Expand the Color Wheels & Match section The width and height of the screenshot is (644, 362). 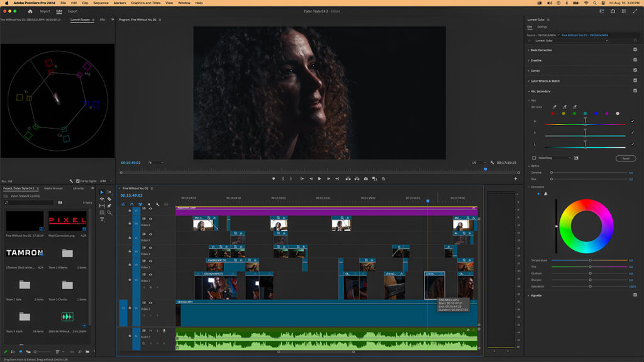pos(545,80)
